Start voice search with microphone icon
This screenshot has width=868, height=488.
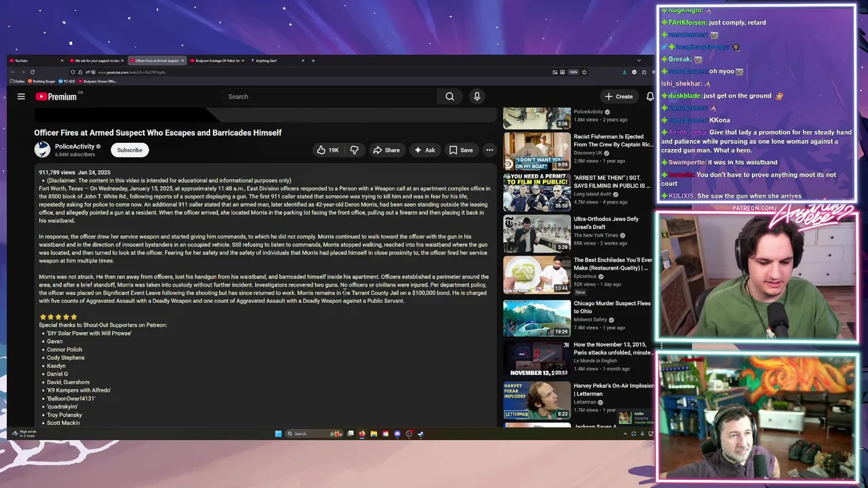pyautogui.click(x=477, y=96)
